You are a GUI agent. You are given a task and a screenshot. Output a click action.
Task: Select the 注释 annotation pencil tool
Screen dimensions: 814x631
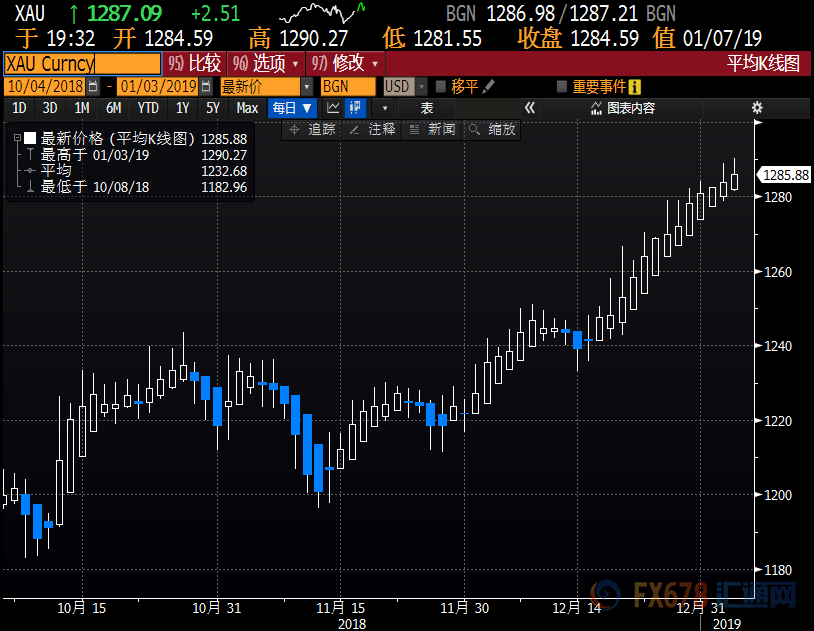click(373, 129)
